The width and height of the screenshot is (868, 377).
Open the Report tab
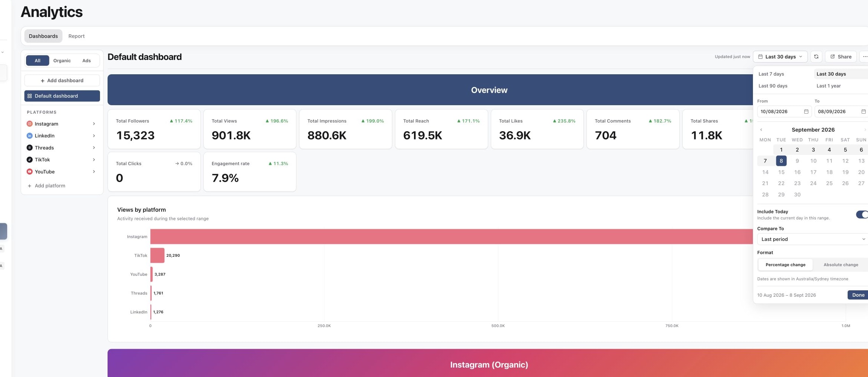pos(76,36)
